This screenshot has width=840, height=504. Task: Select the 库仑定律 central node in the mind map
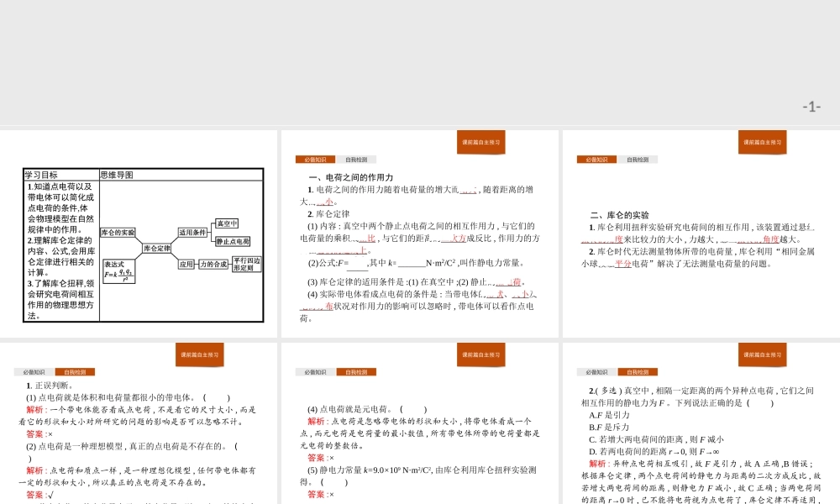156,249
